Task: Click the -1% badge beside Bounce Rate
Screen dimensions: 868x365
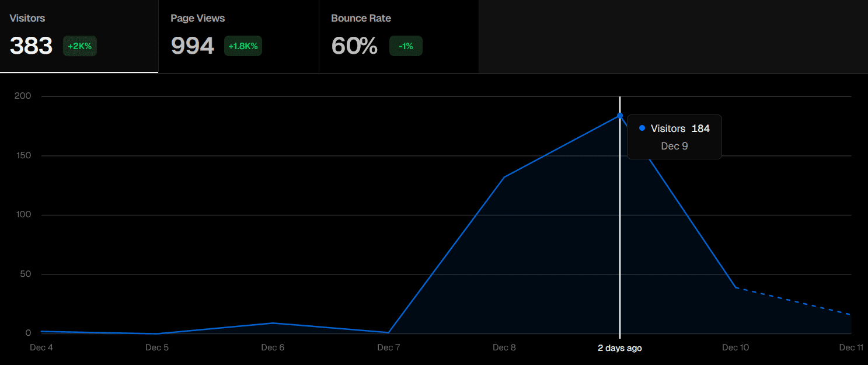Action: click(406, 46)
